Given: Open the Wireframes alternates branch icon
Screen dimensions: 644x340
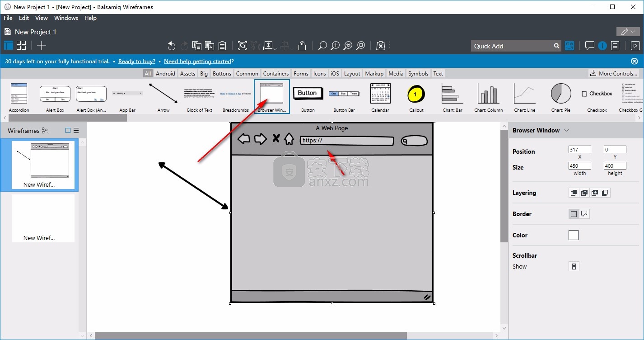Looking at the screenshot, I should point(45,131).
